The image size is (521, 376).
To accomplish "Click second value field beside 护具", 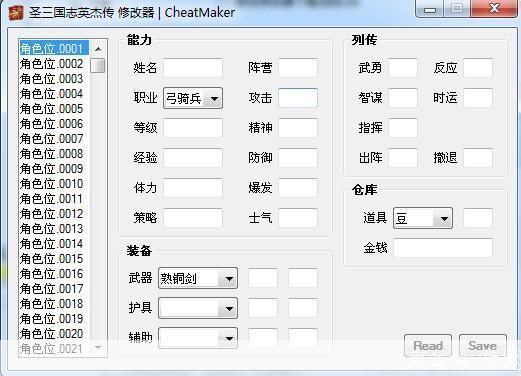I will (303, 308).
